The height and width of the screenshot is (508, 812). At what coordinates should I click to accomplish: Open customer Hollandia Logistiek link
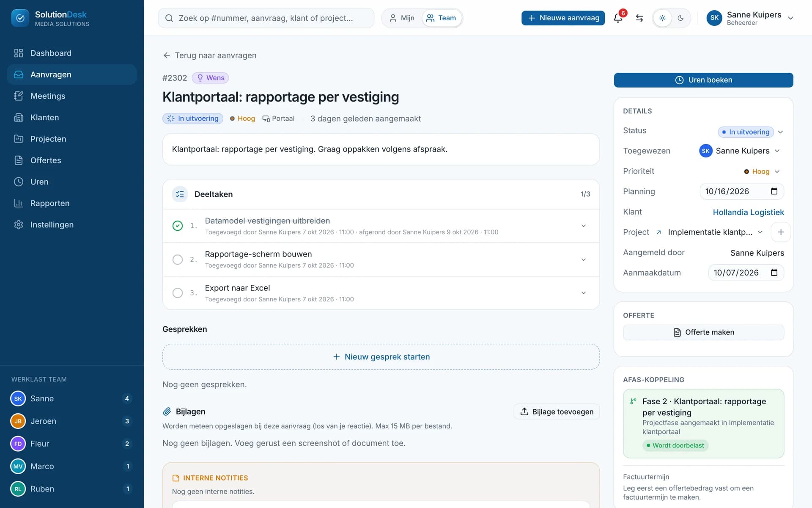coord(748,212)
